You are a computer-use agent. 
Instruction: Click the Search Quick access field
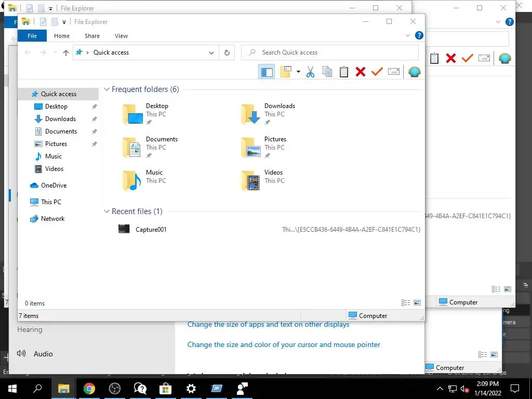pos(330,52)
